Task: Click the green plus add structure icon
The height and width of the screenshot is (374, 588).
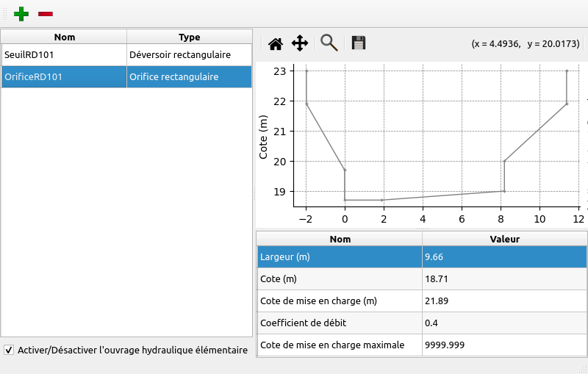Action: pyautogui.click(x=22, y=14)
